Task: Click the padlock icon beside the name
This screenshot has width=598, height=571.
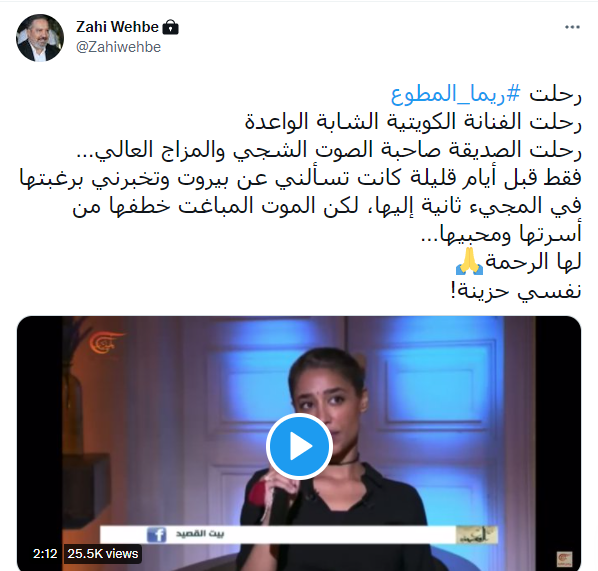Action: (170, 27)
